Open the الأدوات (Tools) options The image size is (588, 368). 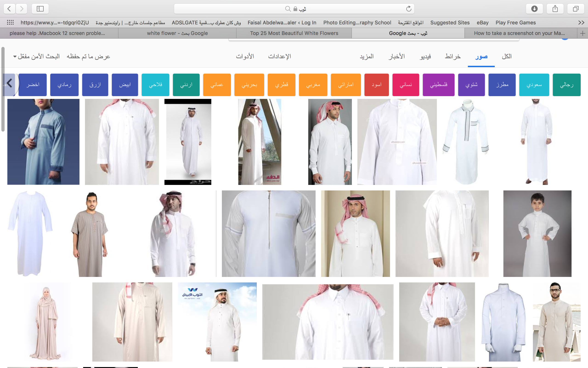click(245, 57)
